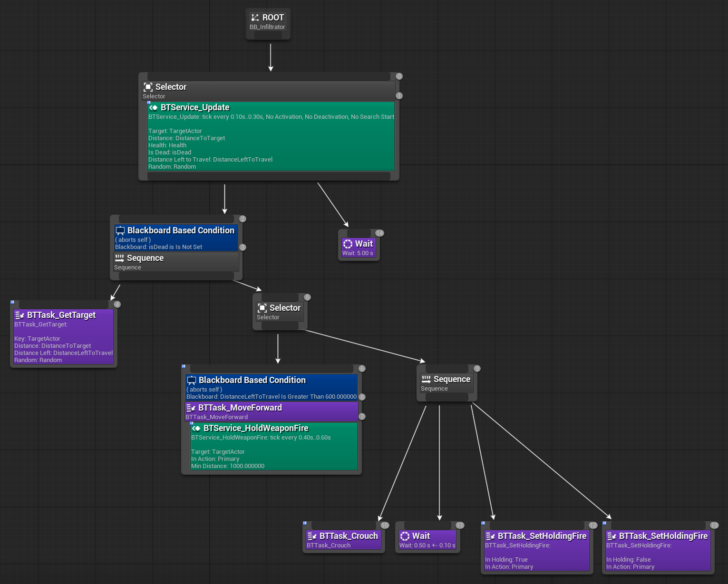Click the Wait 0.50 s node icon
Viewport: 728px width, 584px height.
tap(405, 536)
